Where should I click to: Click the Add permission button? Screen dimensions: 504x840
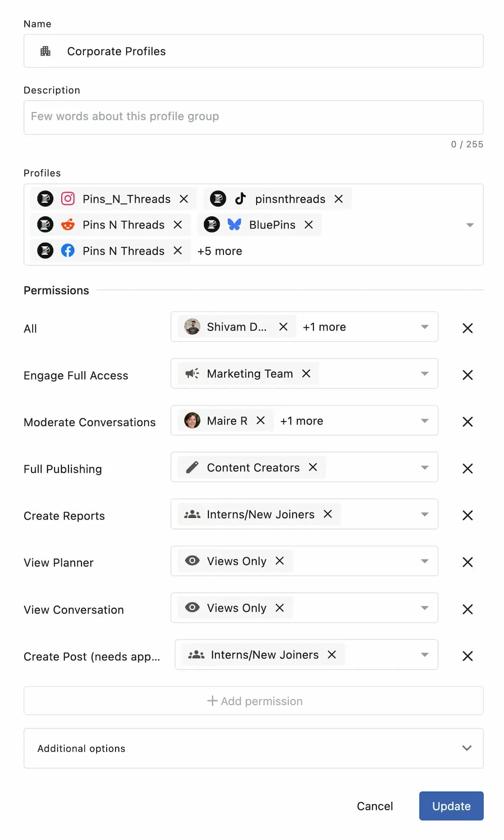(x=254, y=701)
